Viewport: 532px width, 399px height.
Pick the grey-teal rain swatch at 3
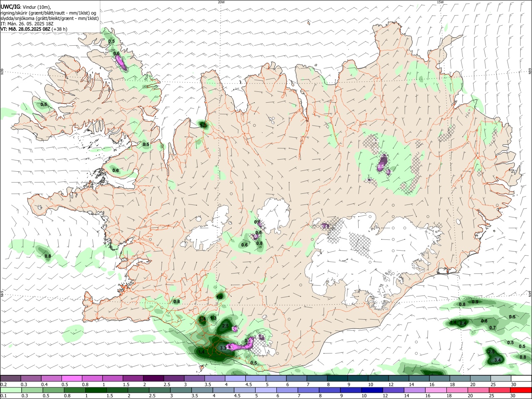click(181, 390)
